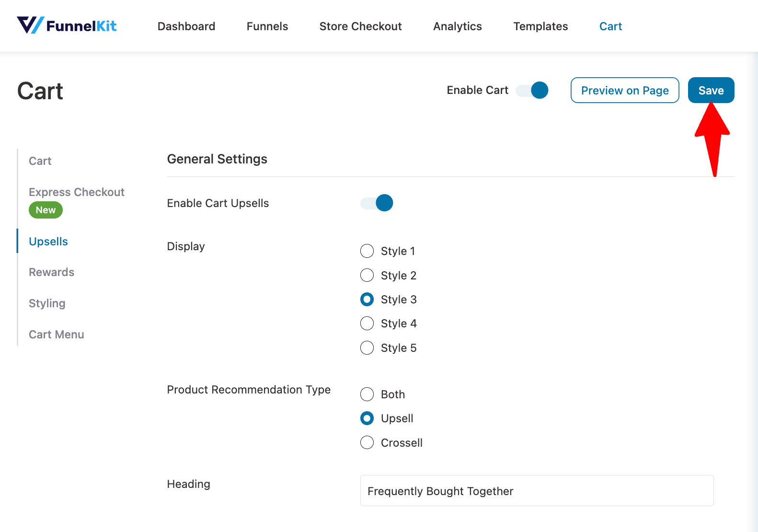Click the Product Recommendation Type label
This screenshot has height=532, width=758.
pyautogui.click(x=249, y=390)
